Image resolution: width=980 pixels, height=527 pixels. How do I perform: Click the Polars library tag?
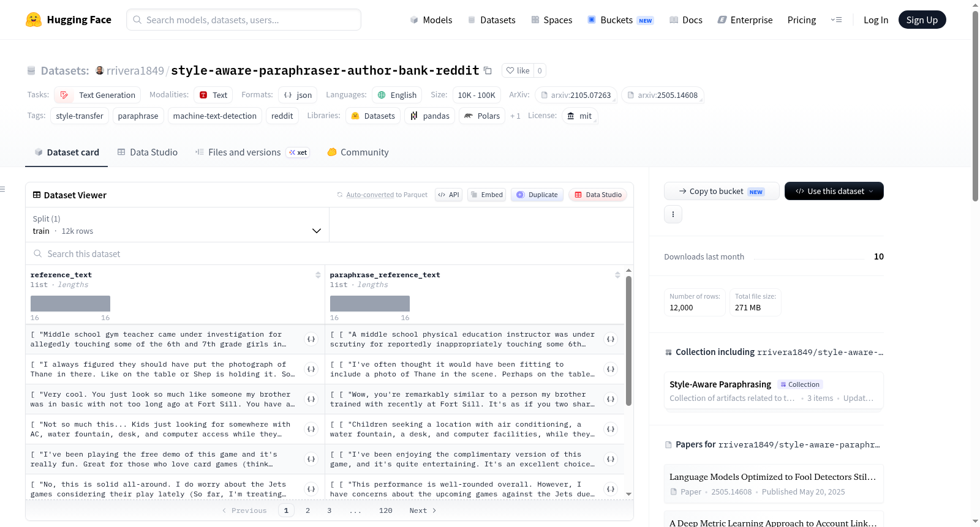(x=482, y=116)
